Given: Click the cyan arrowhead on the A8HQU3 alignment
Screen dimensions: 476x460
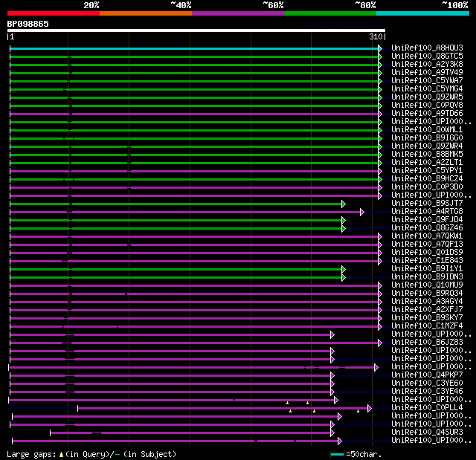Looking at the screenshot, I should 380,48.
